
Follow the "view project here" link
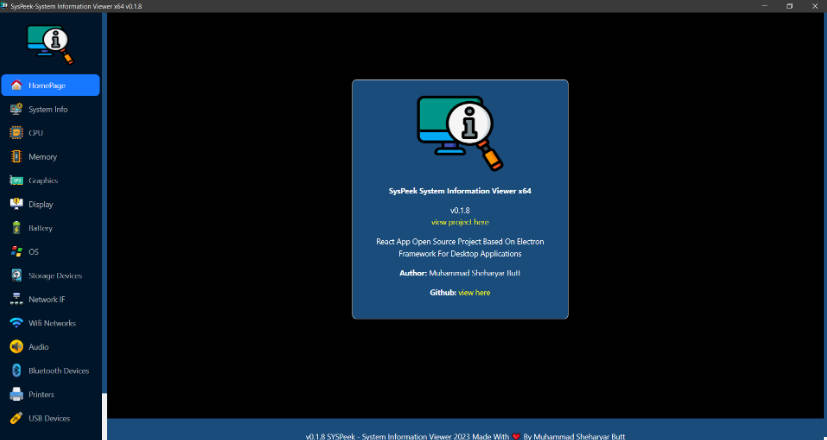tap(460, 222)
